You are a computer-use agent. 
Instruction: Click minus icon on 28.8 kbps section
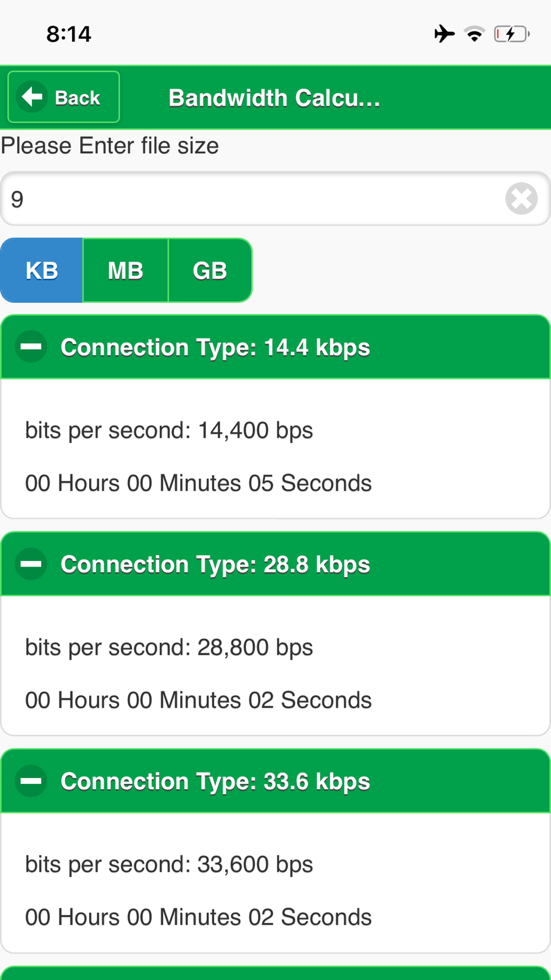[x=31, y=564]
